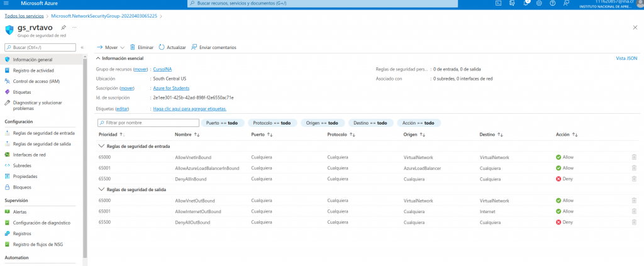Collapse the left navigation pane
This screenshot has height=266, width=644.
click(82, 48)
